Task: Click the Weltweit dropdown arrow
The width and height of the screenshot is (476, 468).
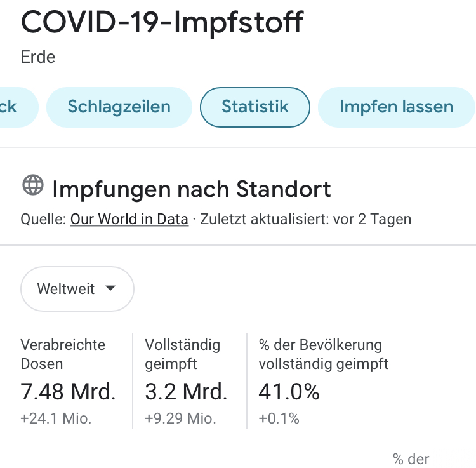Action: coord(110,288)
